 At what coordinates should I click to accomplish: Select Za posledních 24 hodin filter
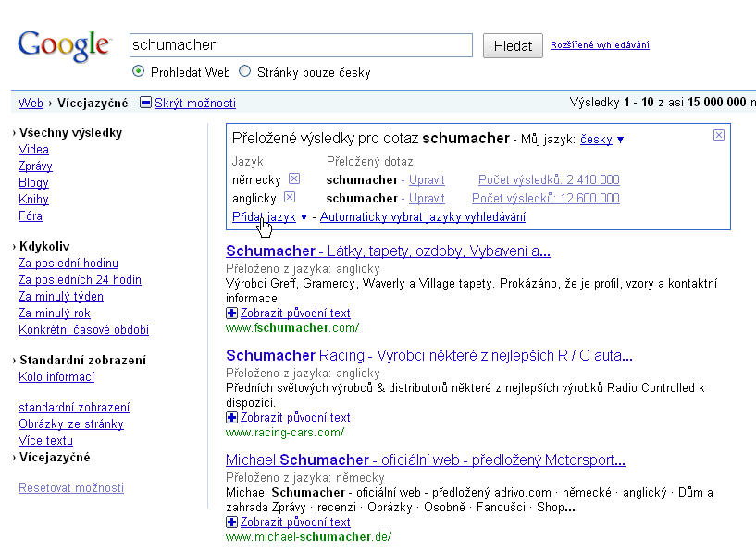80,280
